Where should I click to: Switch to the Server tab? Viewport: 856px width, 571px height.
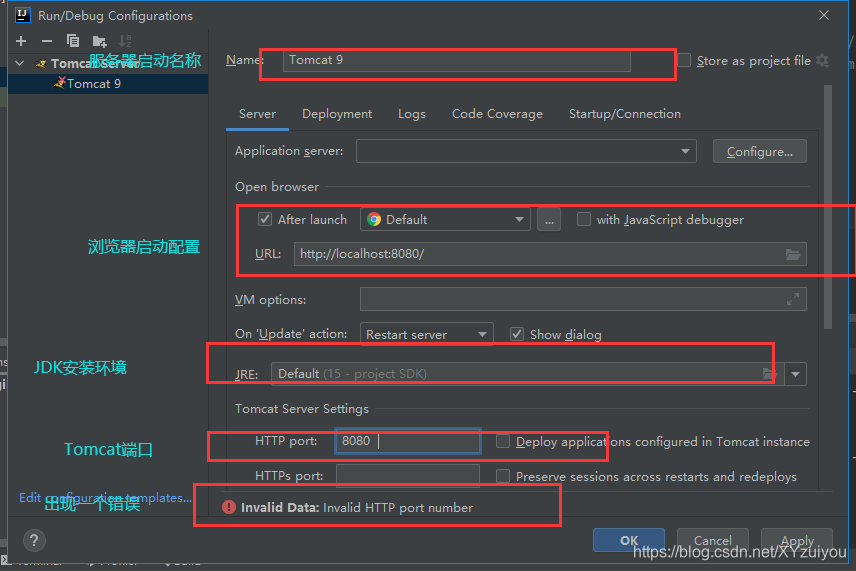click(x=257, y=114)
